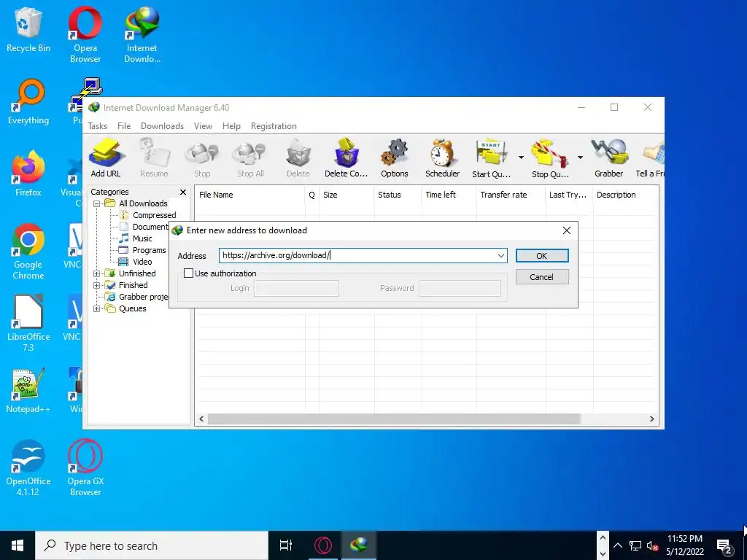Close the Enter new address dialog
Image resolution: width=747 pixels, height=560 pixels.
[x=566, y=230]
